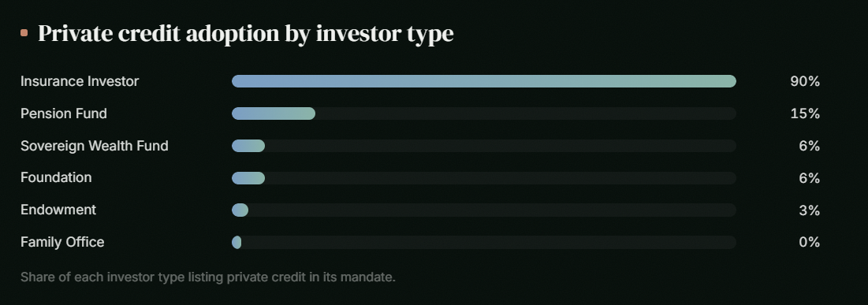This screenshot has width=868, height=305.
Task: Select the Endowment label
Action: [x=58, y=210]
